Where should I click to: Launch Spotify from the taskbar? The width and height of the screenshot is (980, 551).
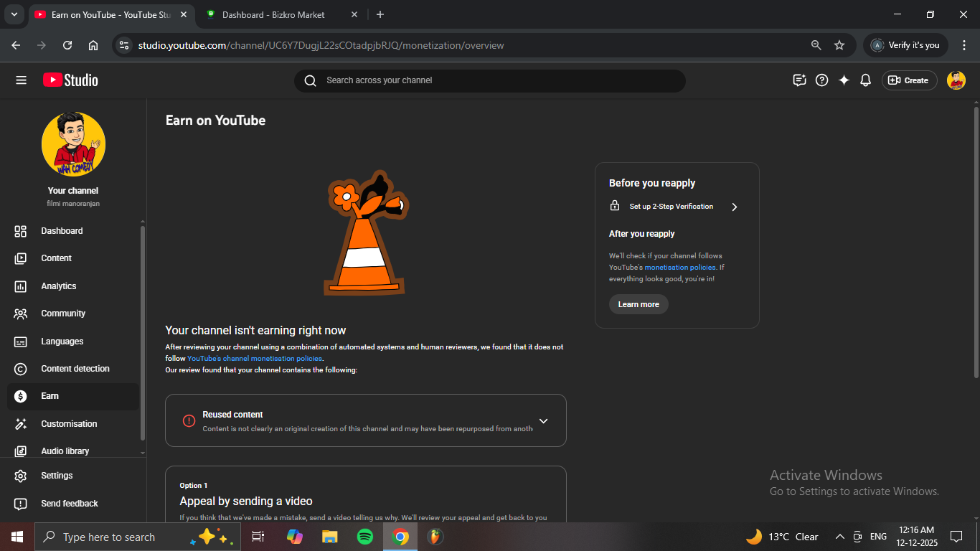click(x=365, y=537)
